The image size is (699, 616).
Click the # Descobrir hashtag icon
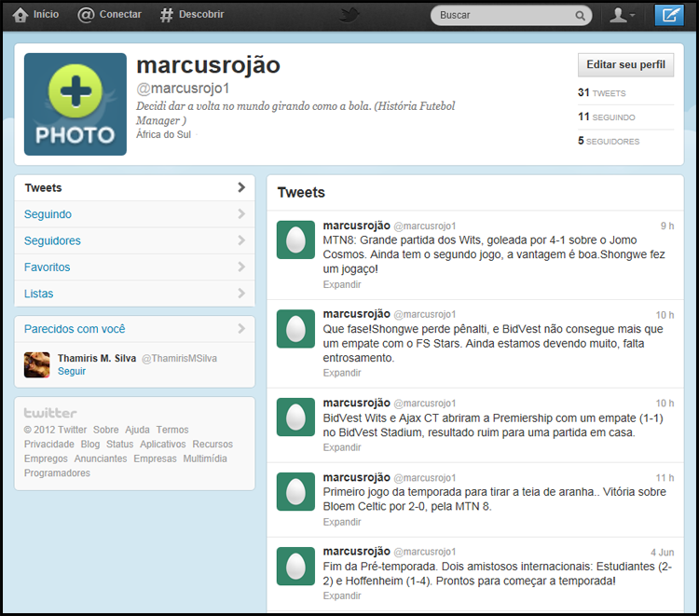[x=166, y=15]
